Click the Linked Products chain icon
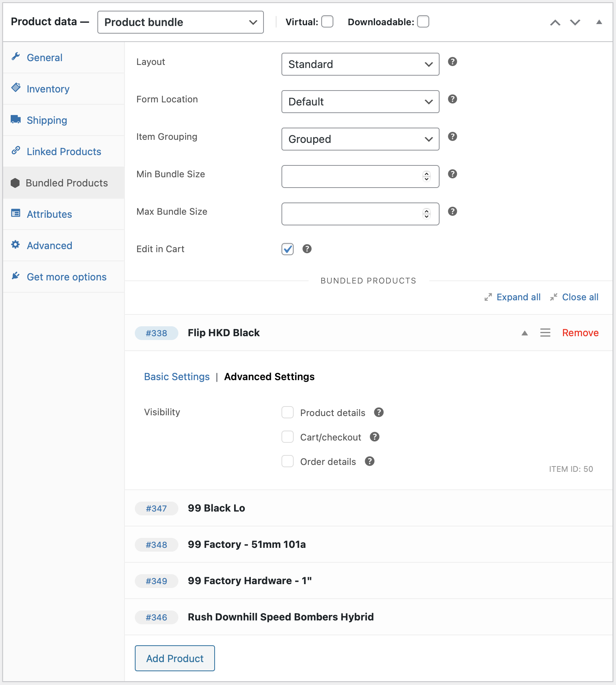Screen dimensions: 616x685 coord(16,151)
